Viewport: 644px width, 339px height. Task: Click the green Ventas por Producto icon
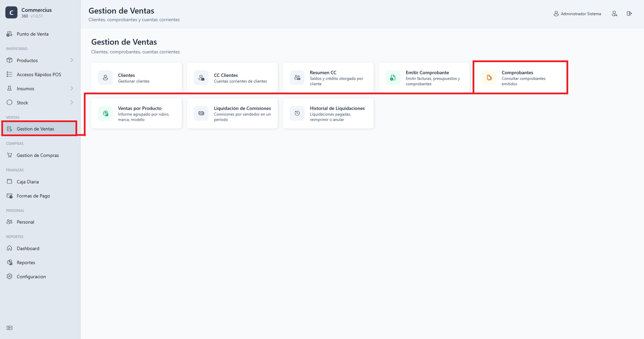coord(105,113)
